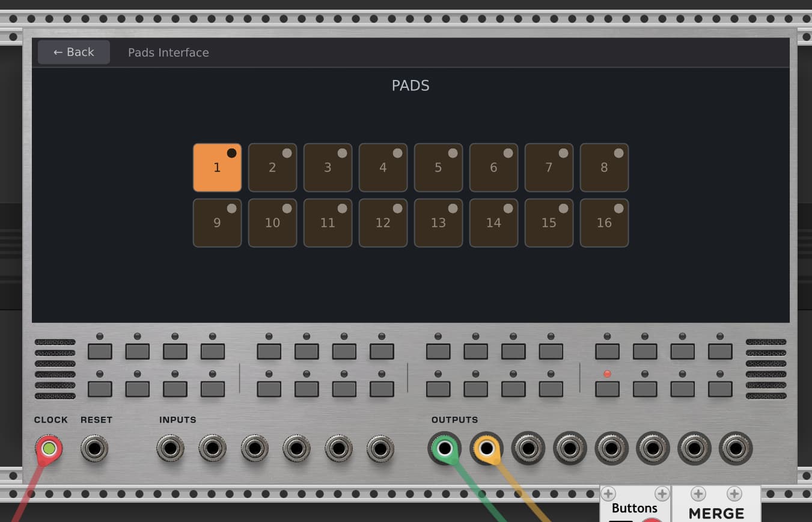Image resolution: width=812 pixels, height=522 pixels.
Task: Click the first INPUTS jack
Action: pos(170,449)
